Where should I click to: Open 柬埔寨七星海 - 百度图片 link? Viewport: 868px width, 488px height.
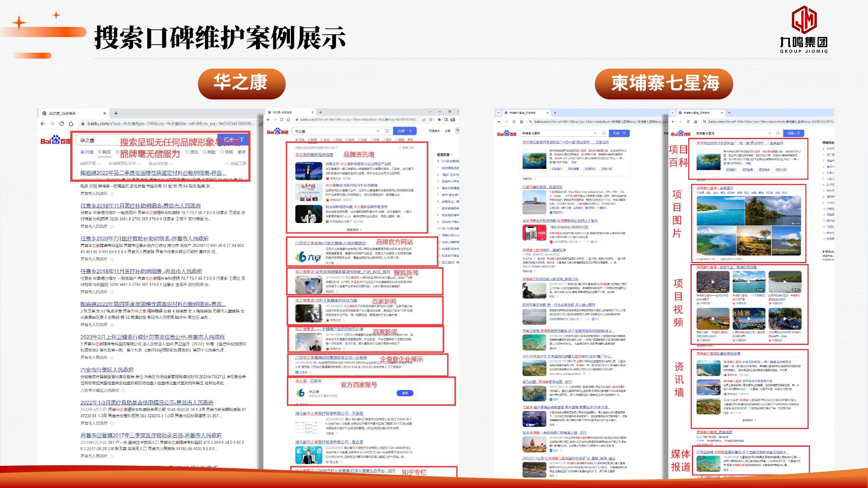pos(715,188)
